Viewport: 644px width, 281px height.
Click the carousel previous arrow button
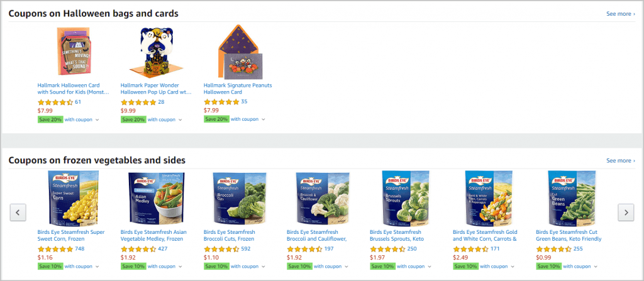(x=18, y=212)
